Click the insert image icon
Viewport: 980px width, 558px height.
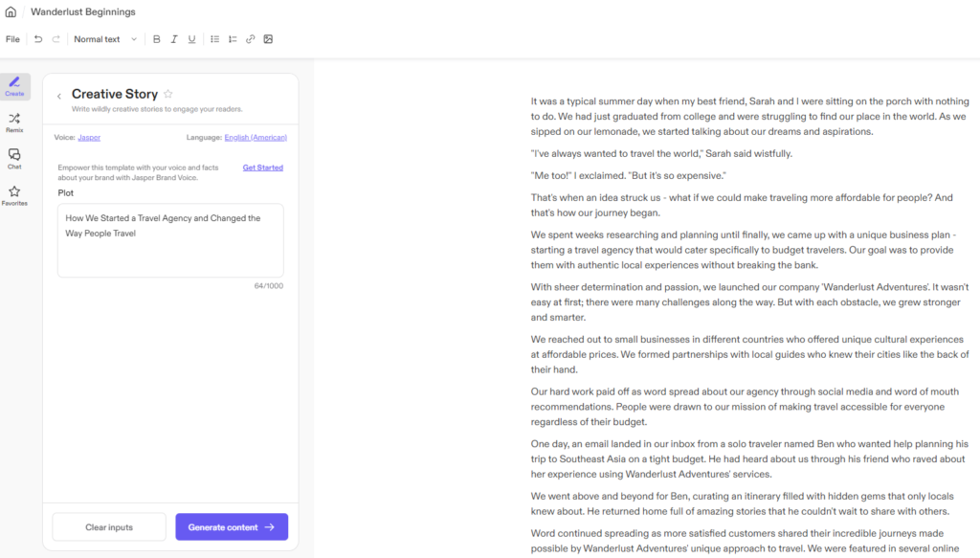(268, 39)
